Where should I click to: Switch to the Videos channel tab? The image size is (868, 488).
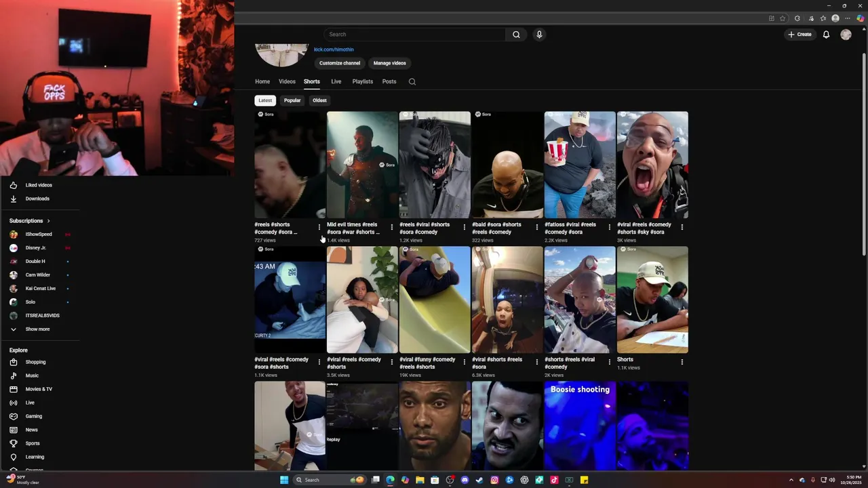287,81
